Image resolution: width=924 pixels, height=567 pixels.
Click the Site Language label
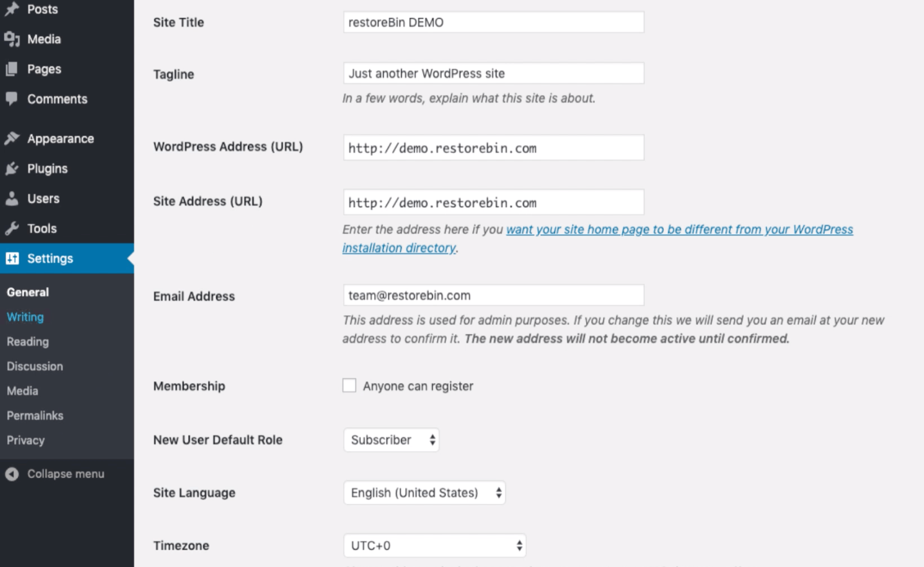click(x=194, y=493)
